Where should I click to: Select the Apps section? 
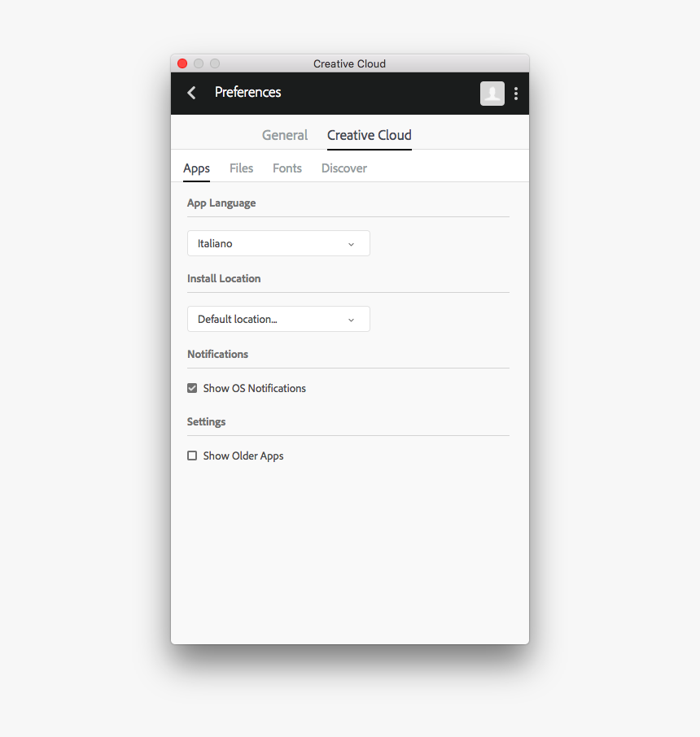tap(196, 168)
